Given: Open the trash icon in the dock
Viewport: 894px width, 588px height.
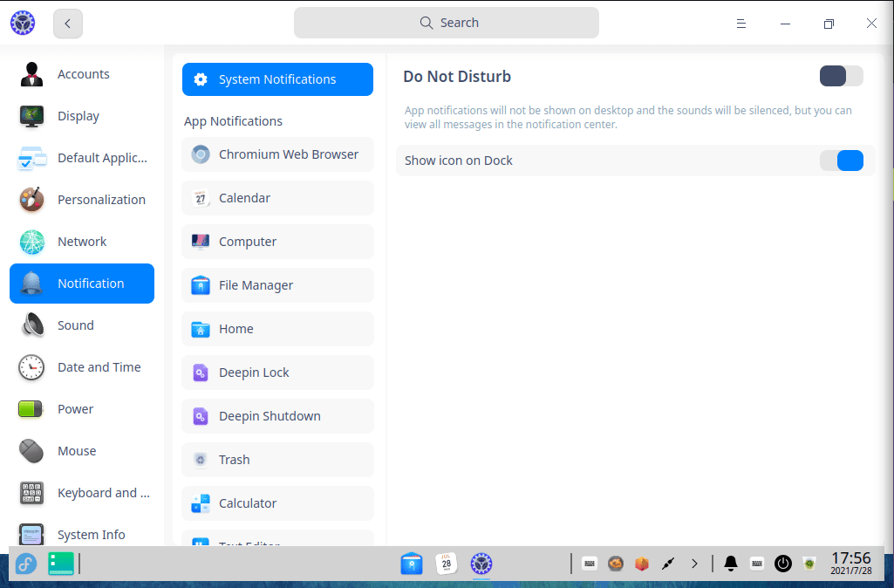Looking at the screenshot, I should pos(809,564).
